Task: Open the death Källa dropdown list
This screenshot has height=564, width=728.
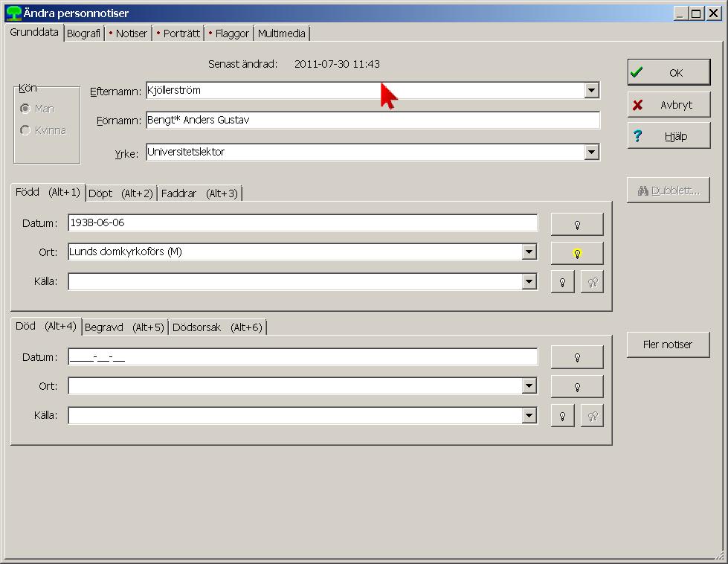Action: tap(529, 415)
